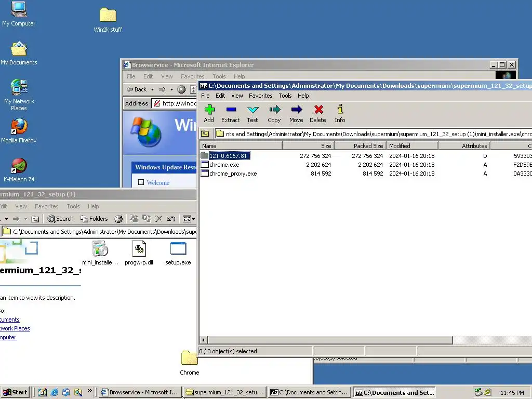This screenshot has height=399, width=532.
Task: Click the Search button in Explorer window
Action: pyautogui.click(x=60, y=219)
